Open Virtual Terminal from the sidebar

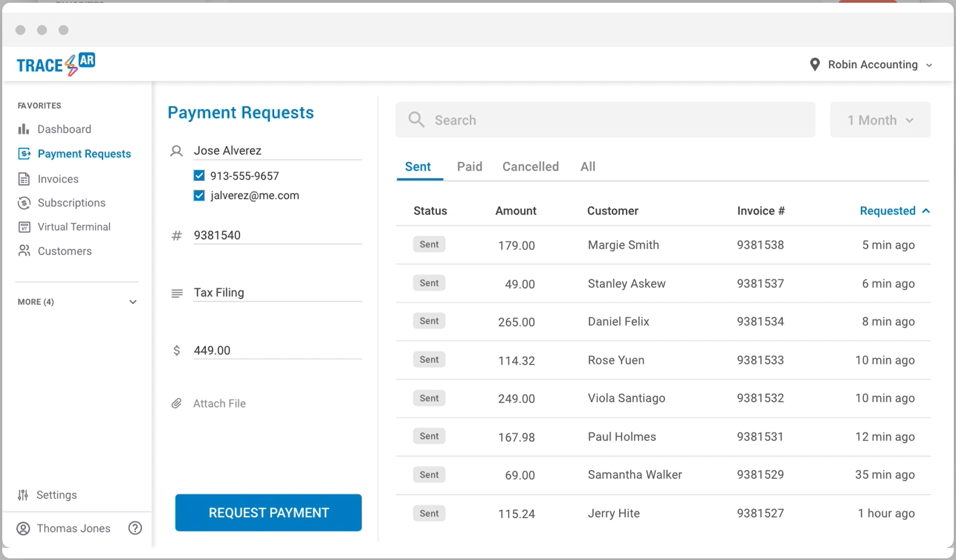tap(74, 227)
